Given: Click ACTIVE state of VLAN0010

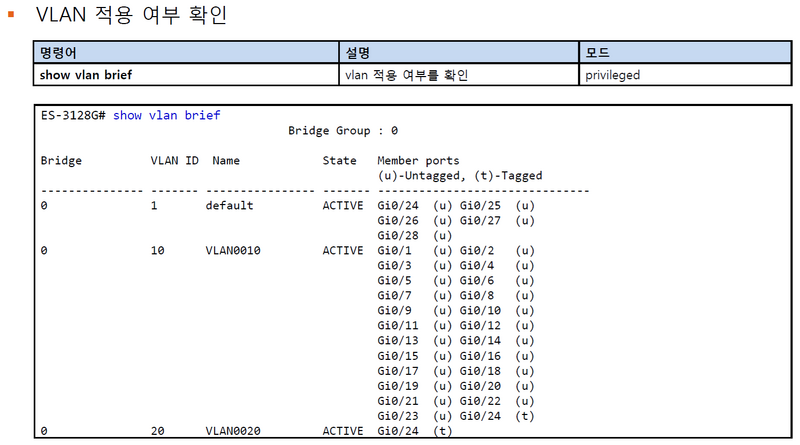Looking at the screenshot, I should 343,251.
